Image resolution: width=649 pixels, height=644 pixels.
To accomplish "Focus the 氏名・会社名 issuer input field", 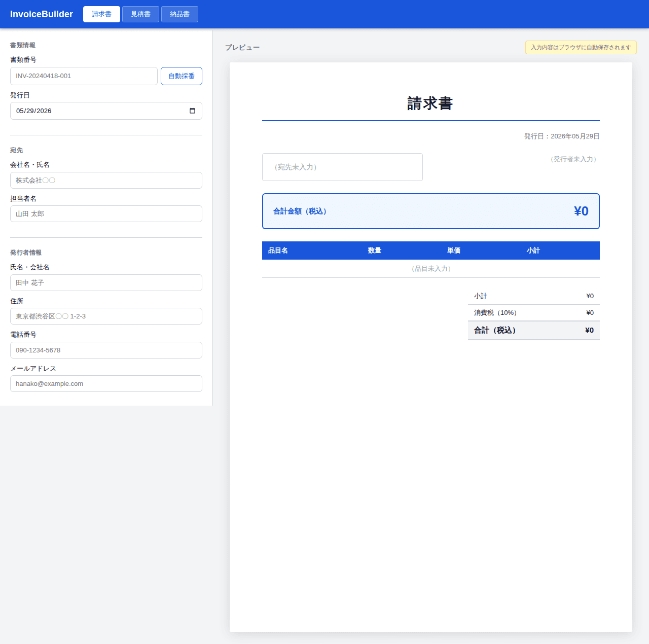I will pyautogui.click(x=106, y=282).
